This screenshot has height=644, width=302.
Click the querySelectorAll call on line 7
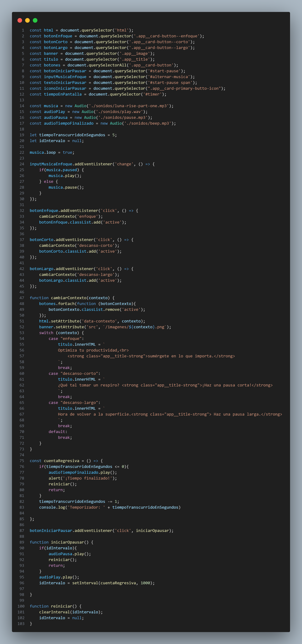pos(123,65)
